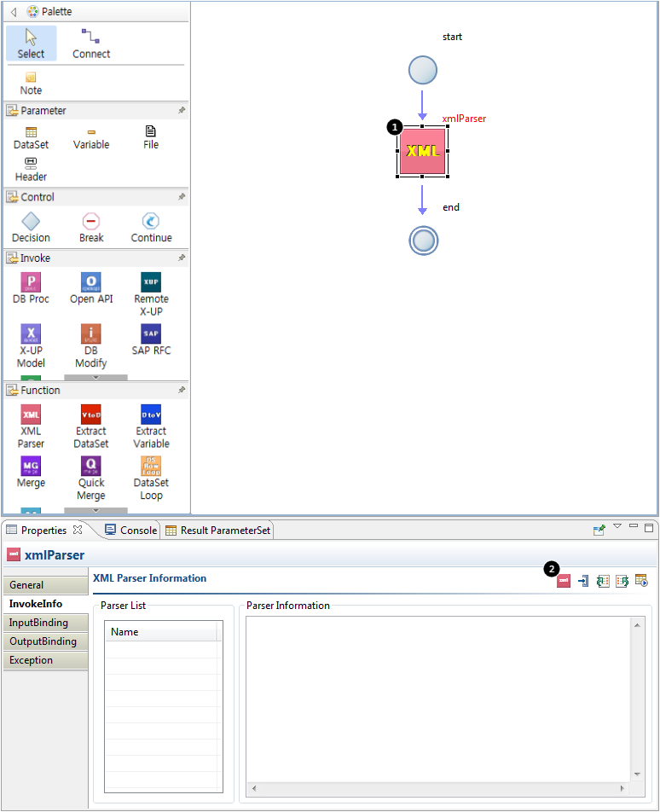Pin the Function palette drawer
Image resolution: width=660 pixels, height=812 pixels.
point(181,390)
